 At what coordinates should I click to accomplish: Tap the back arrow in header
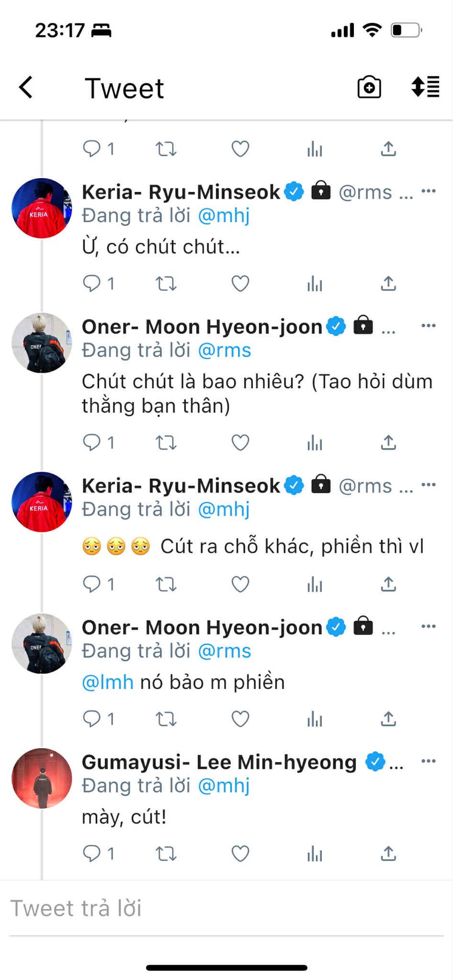pyautogui.click(x=26, y=87)
